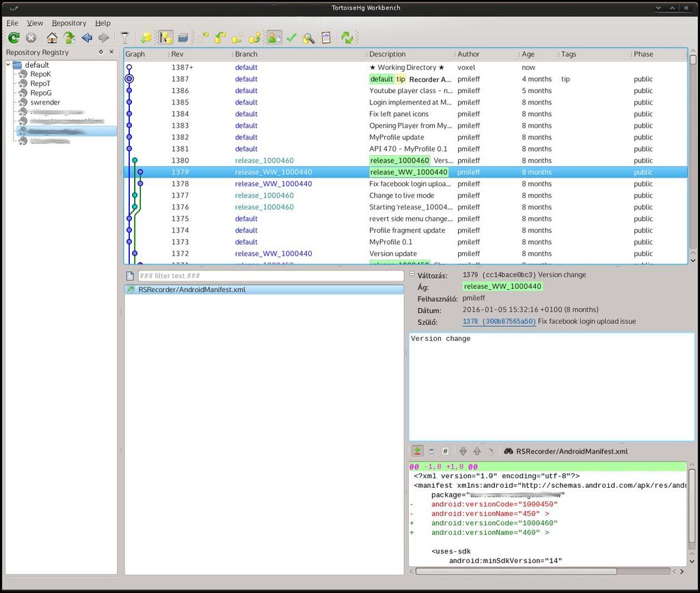The height and width of the screenshot is (593, 700).
Task: Click the Push outgoing changes icon
Action: point(254,38)
